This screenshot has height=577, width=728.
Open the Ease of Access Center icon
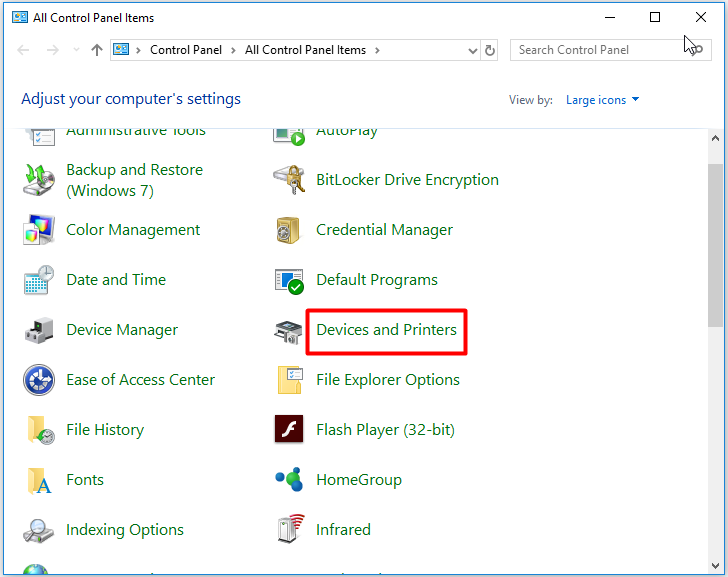click(x=39, y=380)
